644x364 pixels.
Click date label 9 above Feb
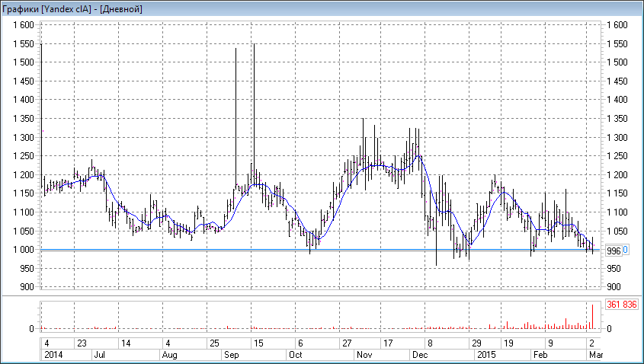(x=551, y=343)
